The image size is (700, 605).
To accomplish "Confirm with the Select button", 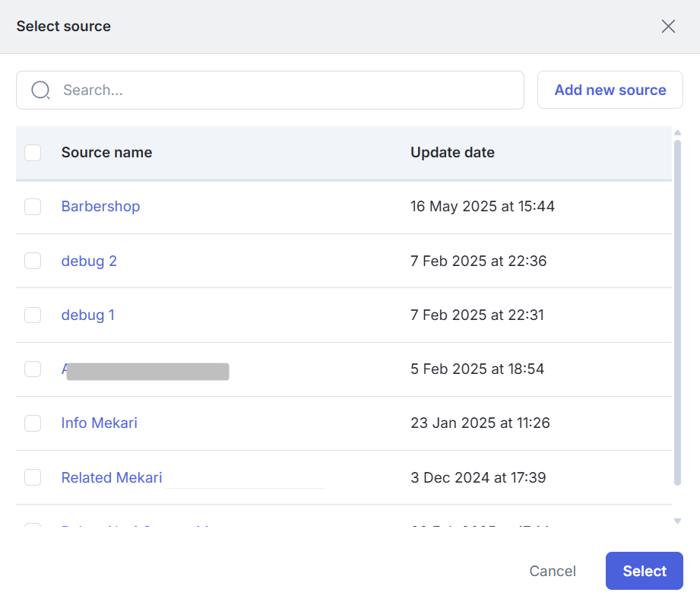I will pyautogui.click(x=644, y=571).
